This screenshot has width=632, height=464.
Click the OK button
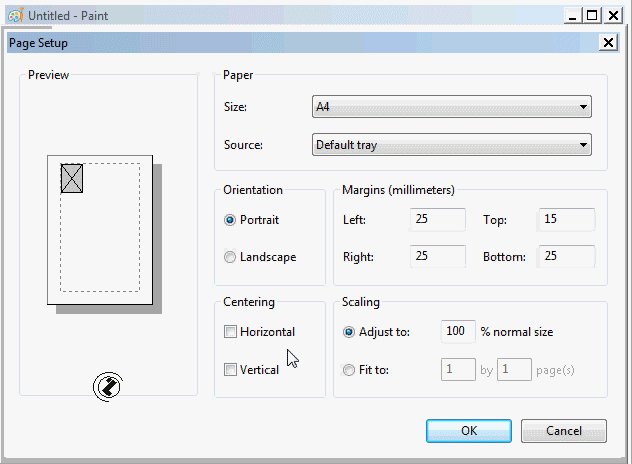coord(468,431)
